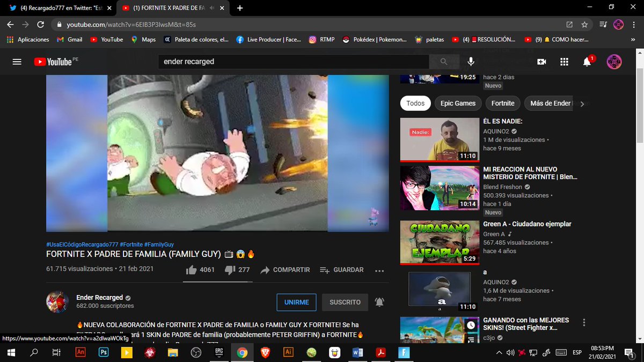The image size is (644, 362).
Task: Launch Photoshop from the taskbar
Action: pyautogui.click(x=104, y=352)
